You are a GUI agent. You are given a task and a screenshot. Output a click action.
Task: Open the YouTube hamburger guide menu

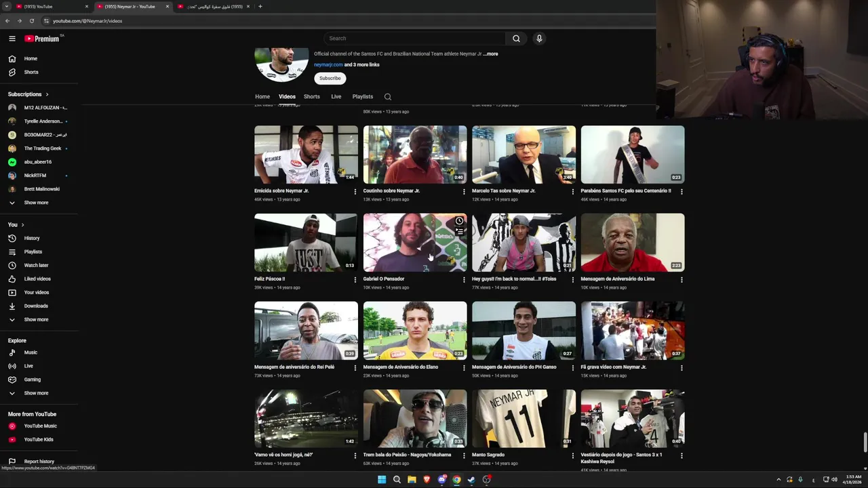point(12,39)
